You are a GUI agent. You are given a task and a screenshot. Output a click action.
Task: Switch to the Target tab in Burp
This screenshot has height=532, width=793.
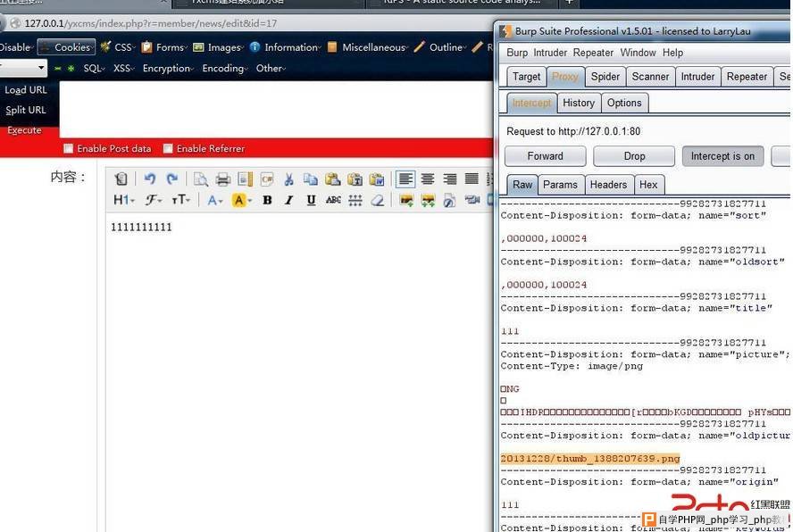(527, 77)
